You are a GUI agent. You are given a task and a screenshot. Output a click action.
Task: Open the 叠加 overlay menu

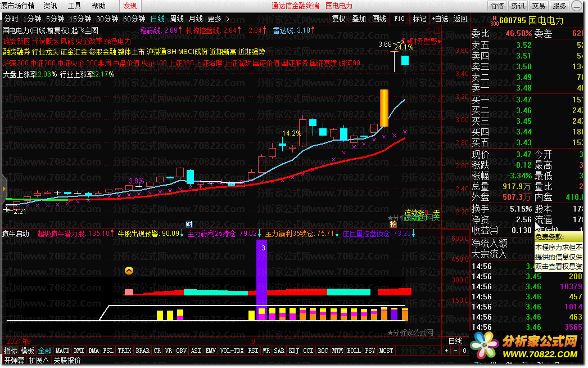coord(359,19)
